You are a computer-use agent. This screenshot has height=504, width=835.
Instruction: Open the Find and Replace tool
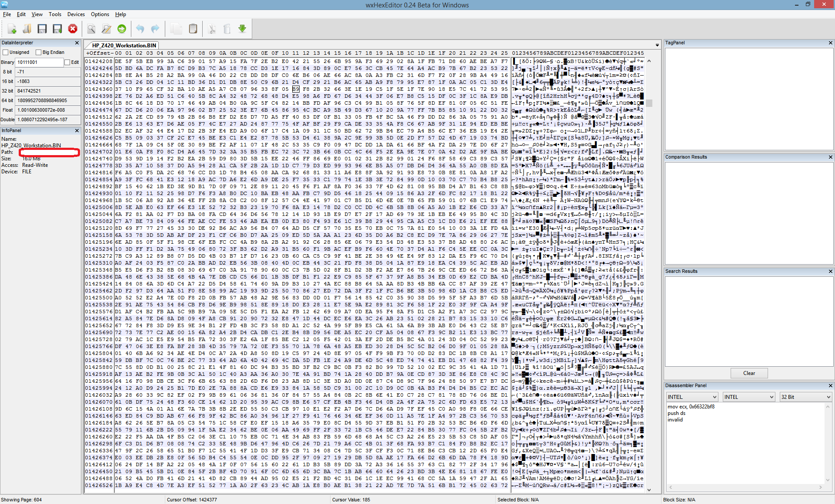point(107,29)
